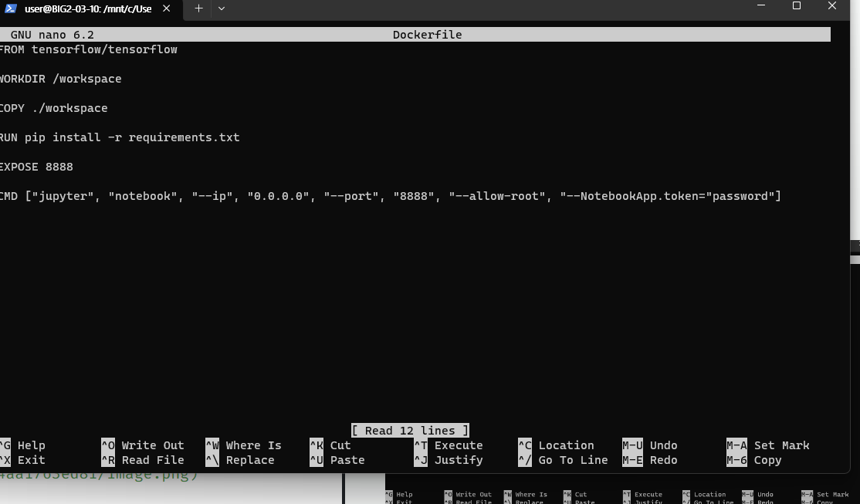
Task: Expand the new tab profile dropdown chevron
Action: (222, 8)
